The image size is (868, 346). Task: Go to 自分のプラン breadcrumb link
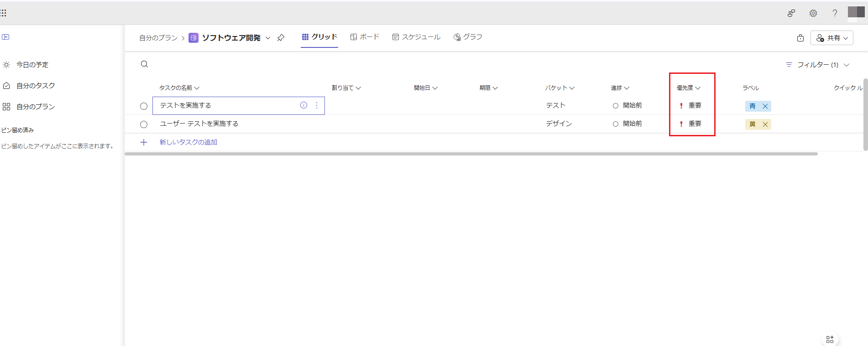click(158, 38)
